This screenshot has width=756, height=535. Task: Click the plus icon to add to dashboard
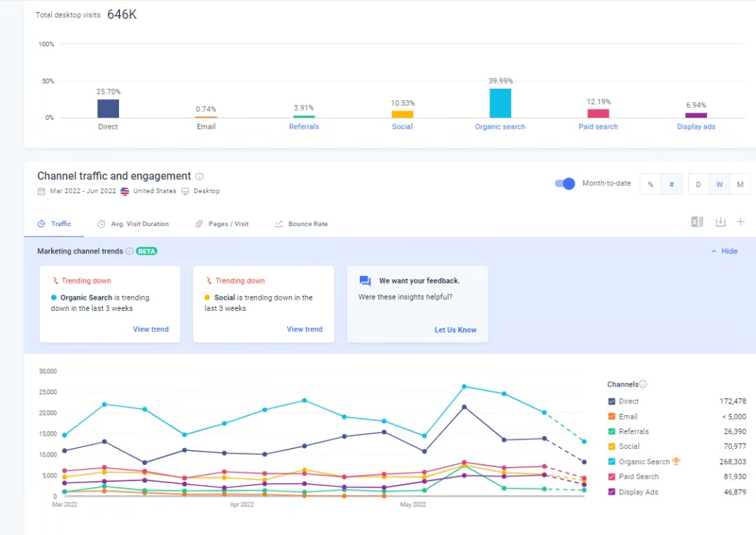click(741, 222)
